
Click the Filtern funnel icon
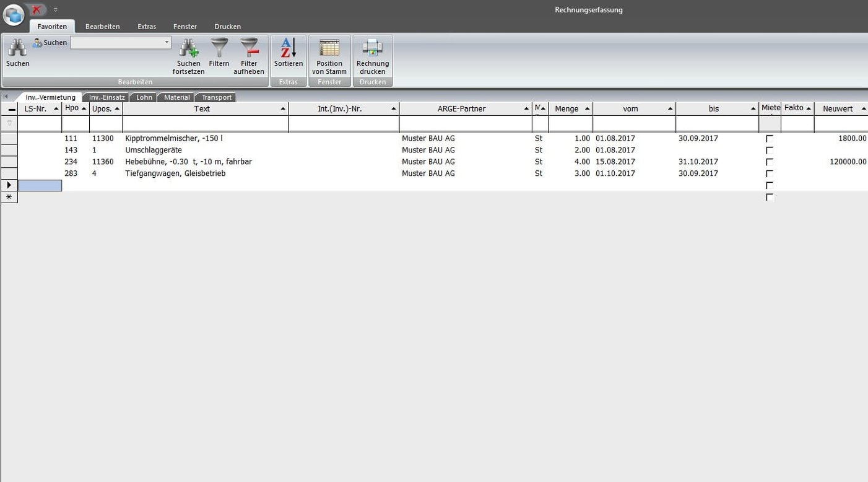(219, 48)
